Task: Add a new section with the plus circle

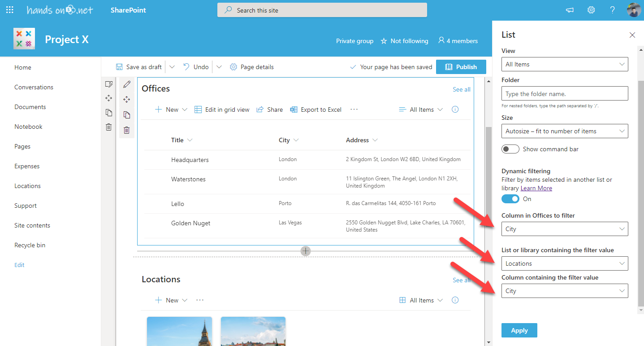Action: tap(305, 251)
